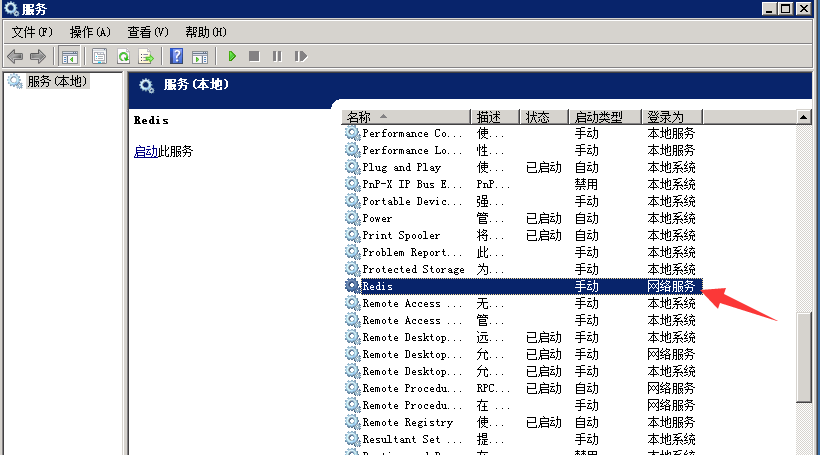Select the Protected Storage service
The width and height of the screenshot is (820, 455).
pos(522,269)
